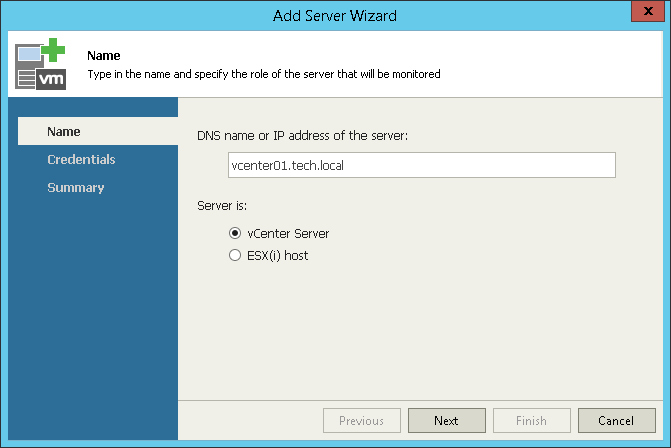Click the greyed-out Finish button

(531, 421)
